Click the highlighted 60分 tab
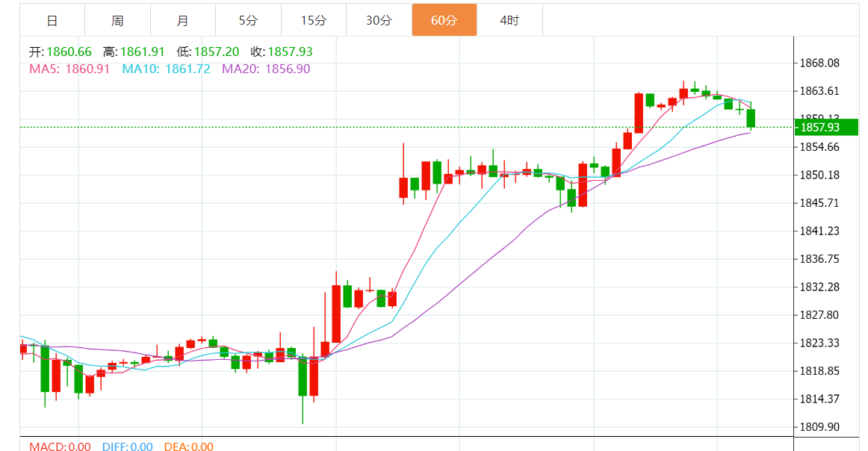Viewport: 868px width, 451px height. 444,20
